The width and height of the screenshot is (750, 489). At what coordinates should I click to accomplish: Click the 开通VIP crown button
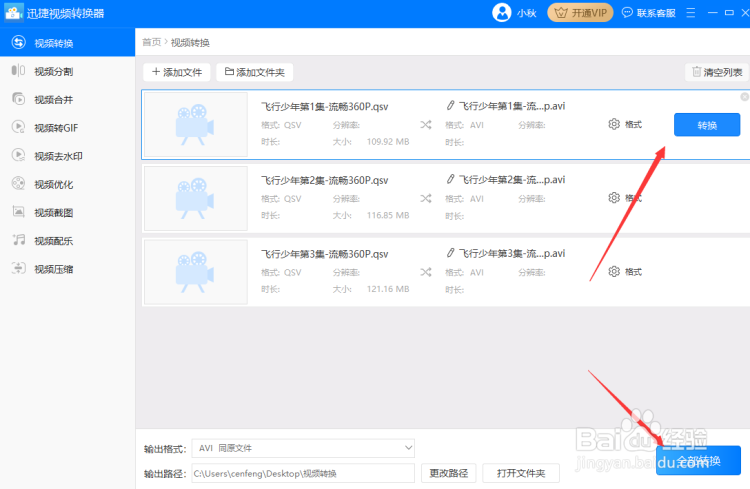pyautogui.click(x=580, y=13)
